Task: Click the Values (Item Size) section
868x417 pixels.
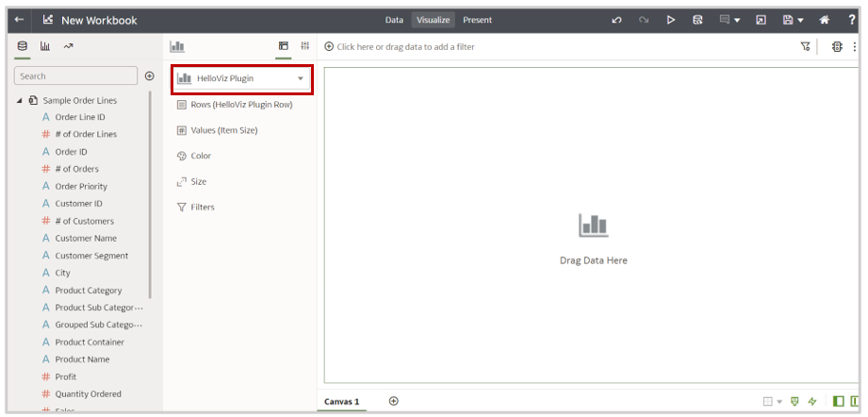Action: click(217, 130)
